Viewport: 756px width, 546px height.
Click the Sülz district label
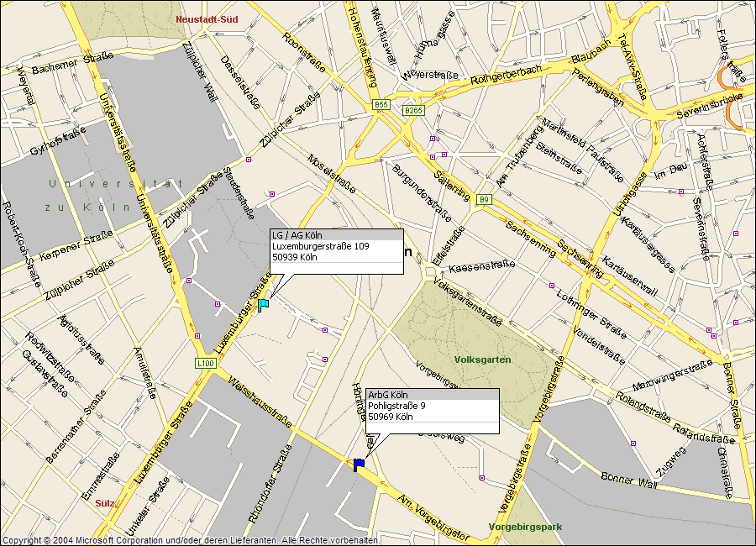click(x=105, y=503)
